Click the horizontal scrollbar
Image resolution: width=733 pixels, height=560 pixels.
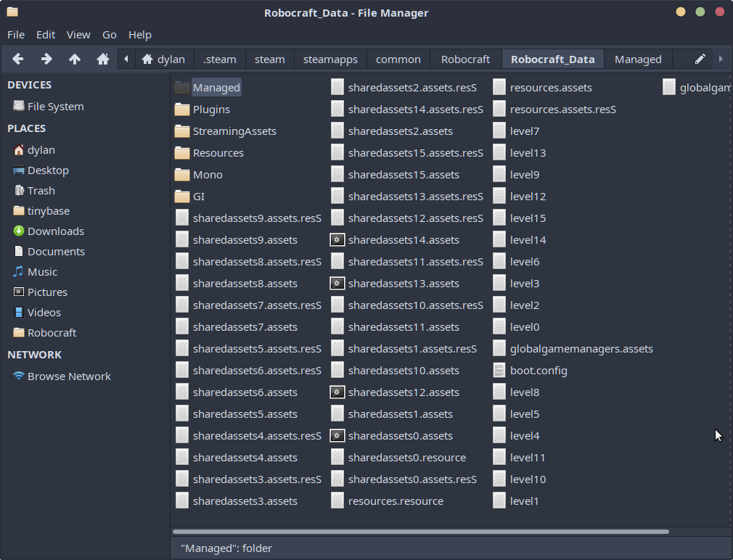click(421, 532)
